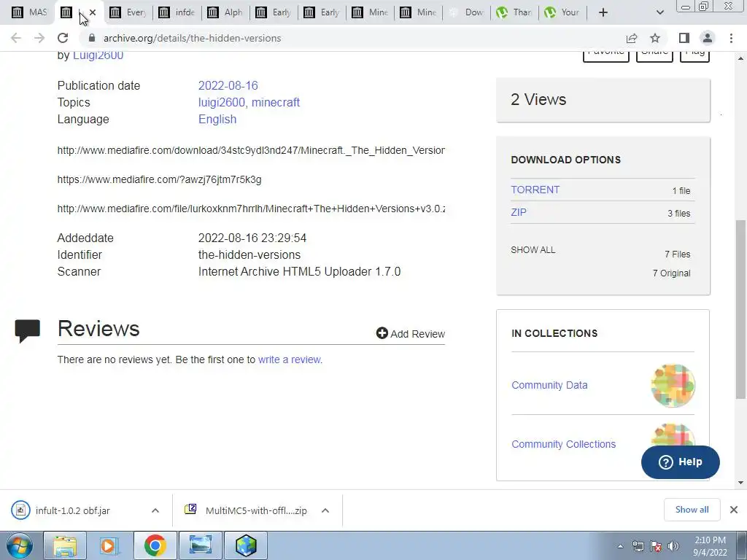The height and width of the screenshot is (560, 747).
Task: Show all downloads
Action: 692,510
